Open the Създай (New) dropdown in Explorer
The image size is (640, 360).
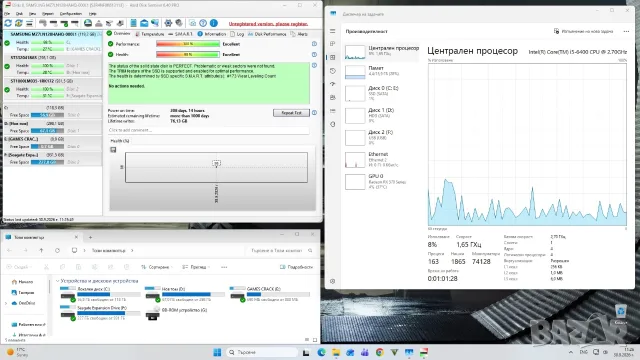(x=18, y=267)
